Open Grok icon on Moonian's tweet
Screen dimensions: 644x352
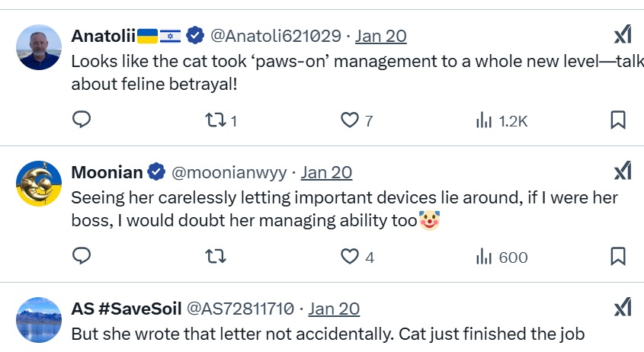pyautogui.click(x=623, y=171)
